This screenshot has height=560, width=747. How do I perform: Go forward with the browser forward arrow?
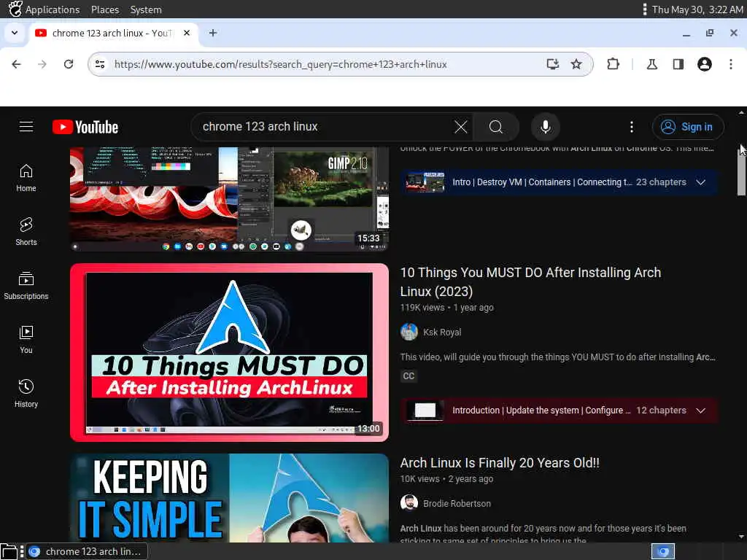click(42, 64)
